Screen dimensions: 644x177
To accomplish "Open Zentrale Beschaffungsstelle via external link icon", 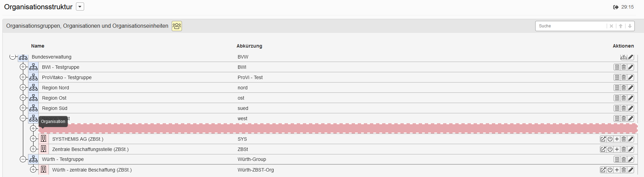I will pyautogui.click(x=603, y=150).
